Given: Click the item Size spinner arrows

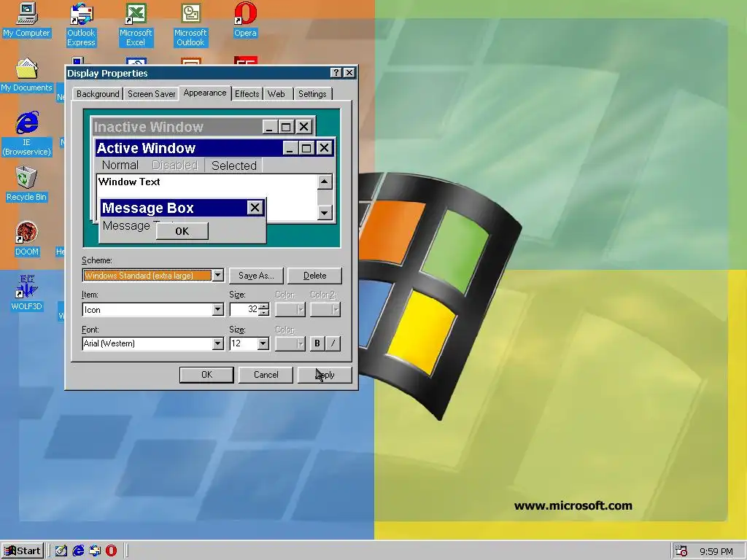Looking at the screenshot, I should pyautogui.click(x=264, y=309).
